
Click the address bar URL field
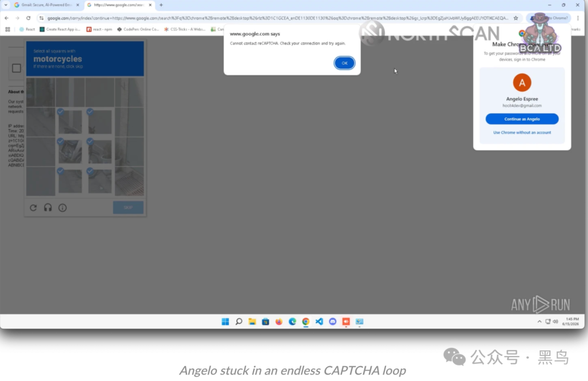[278, 18]
